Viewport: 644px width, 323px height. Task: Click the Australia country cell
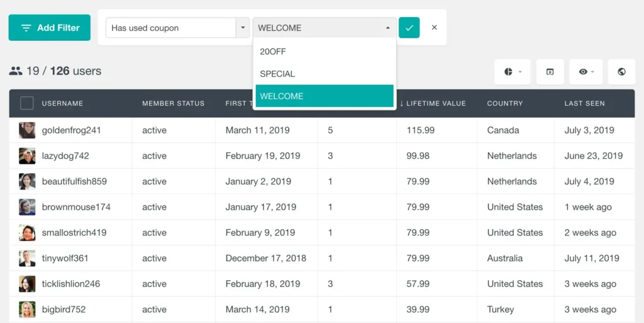[505, 258]
